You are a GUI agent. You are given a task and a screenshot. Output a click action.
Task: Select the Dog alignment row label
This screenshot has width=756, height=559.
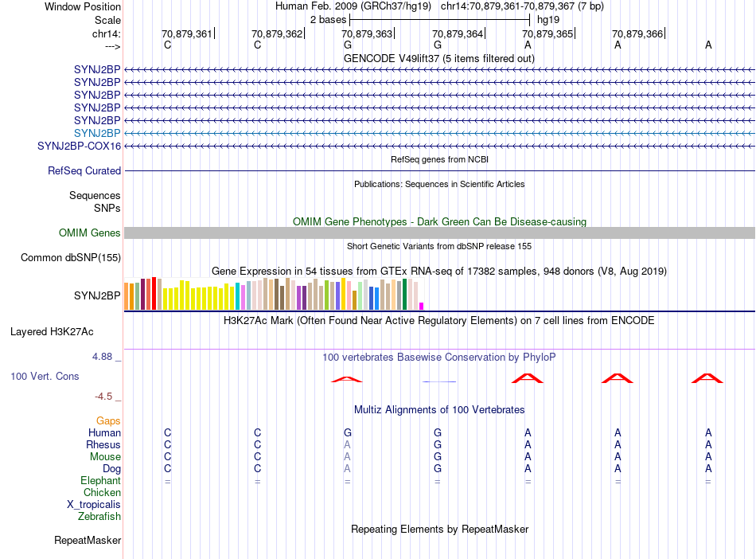[111, 469]
